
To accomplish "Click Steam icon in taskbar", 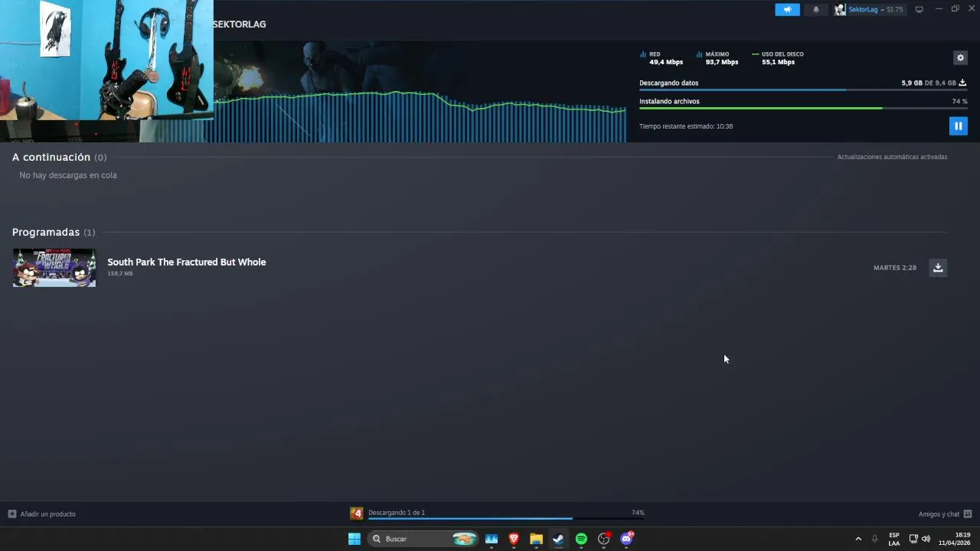I will (x=559, y=539).
